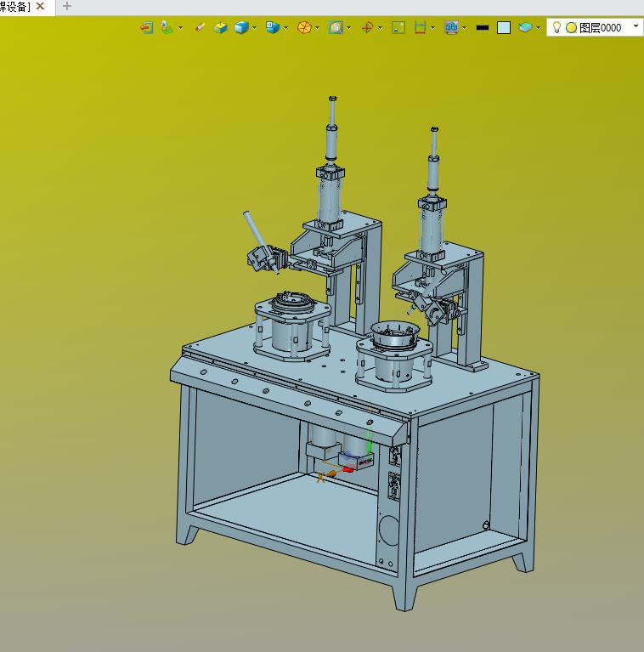The width and height of the screenshot is (644, 652).
Task: Expand the orange sphere options dropdown
Action: 318,28
